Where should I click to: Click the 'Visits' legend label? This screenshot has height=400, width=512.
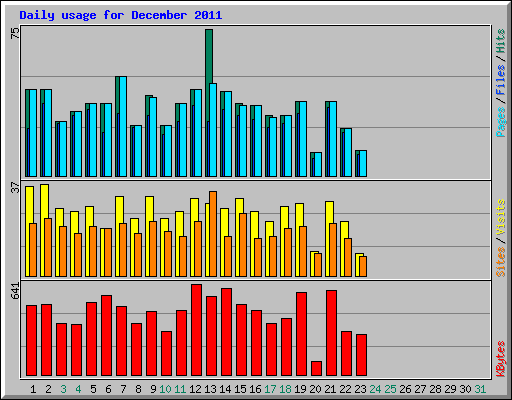(500, 218)
